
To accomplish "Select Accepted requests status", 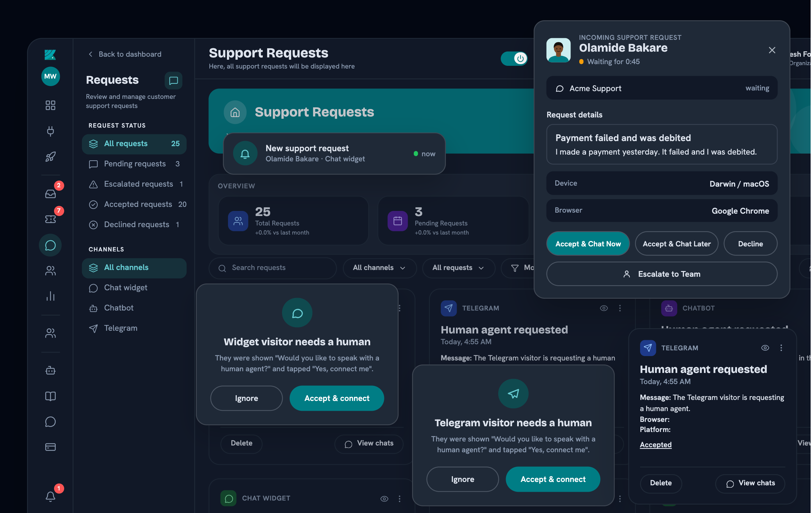I will pos(134,205).
